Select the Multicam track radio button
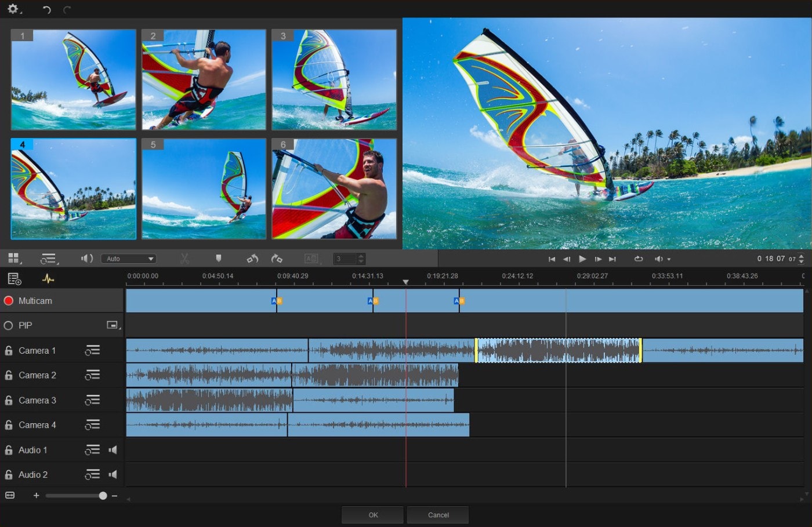This screenshot has height=527, width=812. point(9,301)
